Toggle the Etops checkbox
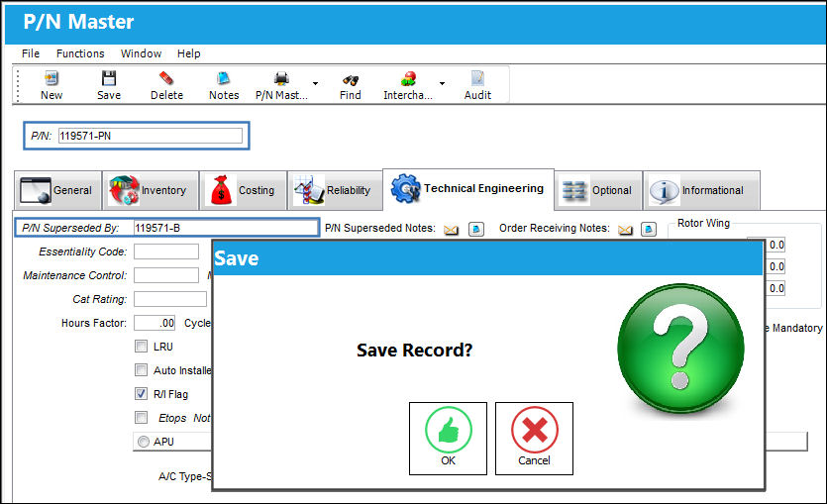This screenshot has height=504, width=827. tap(141, 418)
